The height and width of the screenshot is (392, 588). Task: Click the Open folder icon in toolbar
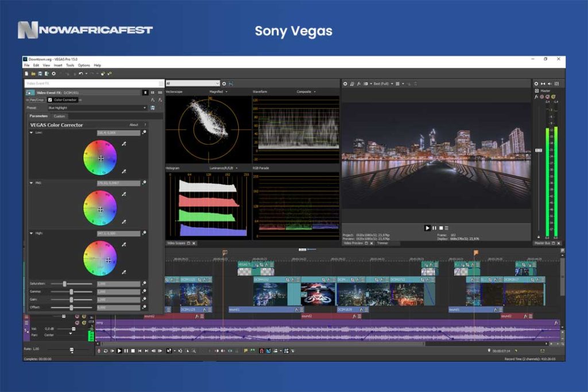click(33, 74)
